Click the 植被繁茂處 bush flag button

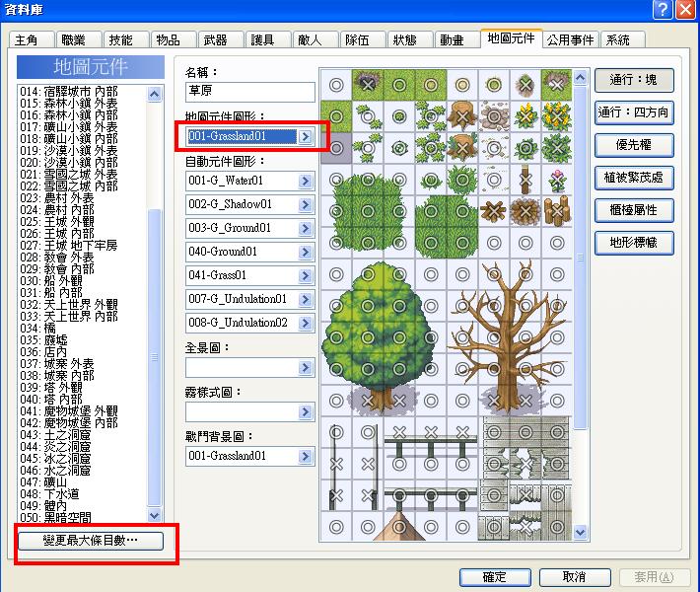[x=634, y=178]
